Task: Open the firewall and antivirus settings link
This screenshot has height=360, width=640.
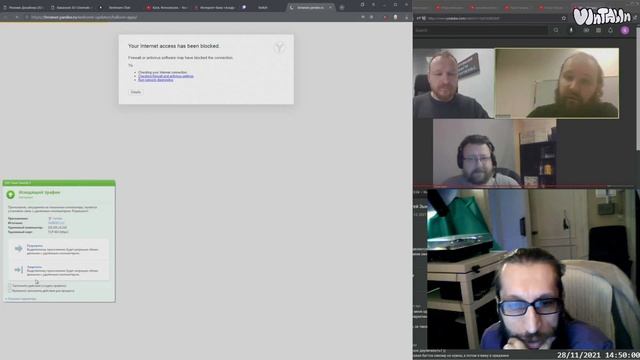Action: pyautogui.click(x=166, y=76)
